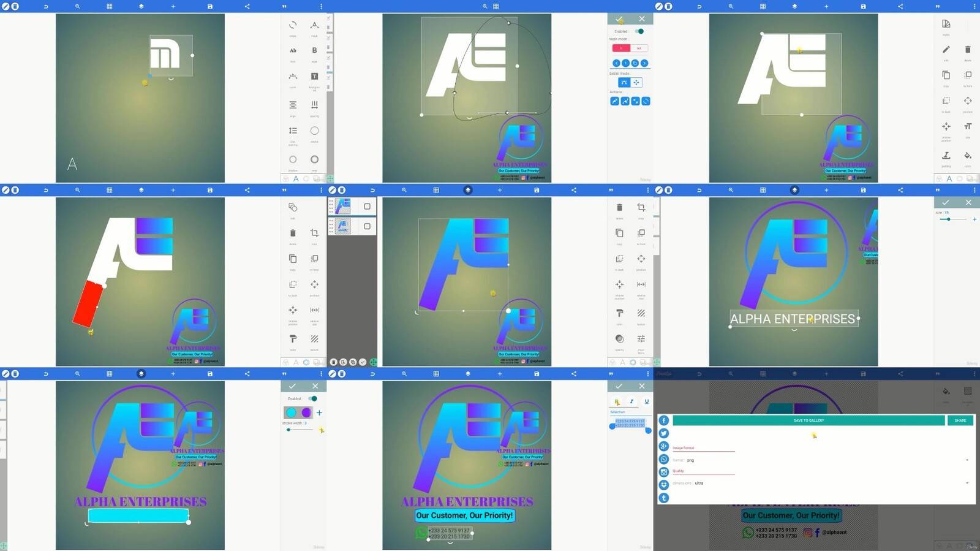Choose Google+ icon in the save dialog
Screen dimensions: 980x551
663,446
